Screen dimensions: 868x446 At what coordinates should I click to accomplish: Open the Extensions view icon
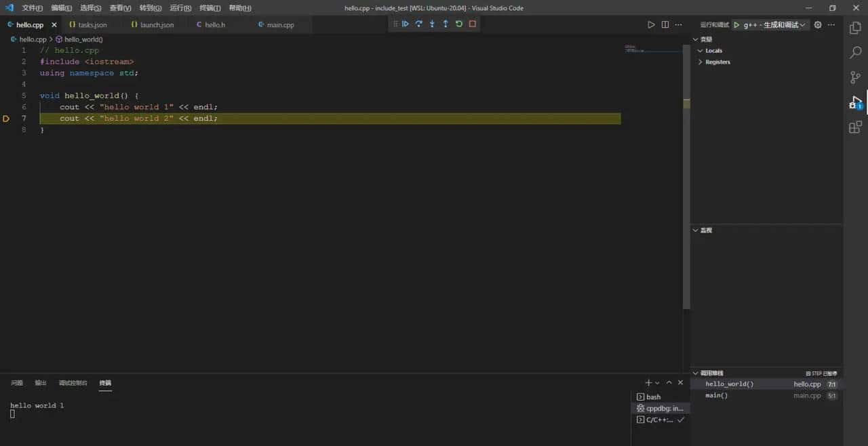pos(855,127)
